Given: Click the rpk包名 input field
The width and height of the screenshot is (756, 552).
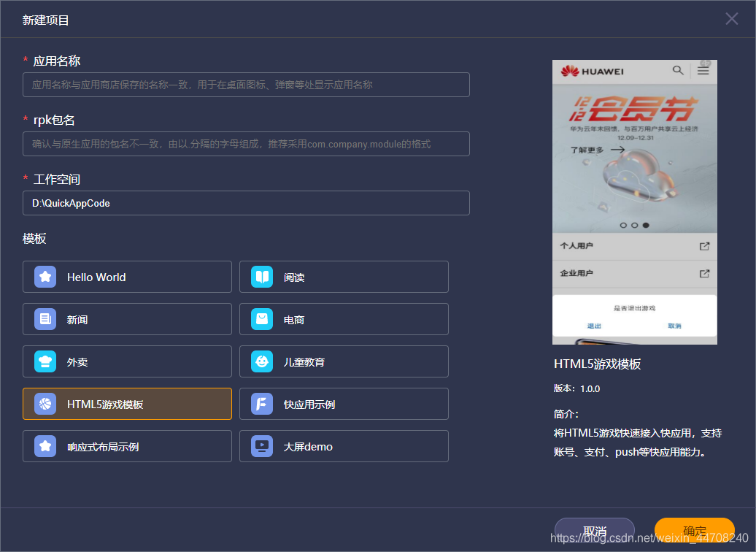Looking at the screenshot, I should point(246,144).
